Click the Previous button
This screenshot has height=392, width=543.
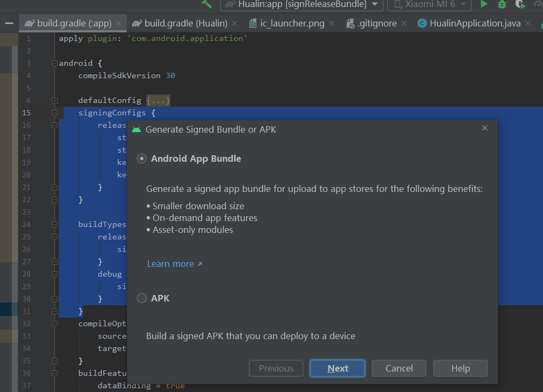tap(276, 368)
